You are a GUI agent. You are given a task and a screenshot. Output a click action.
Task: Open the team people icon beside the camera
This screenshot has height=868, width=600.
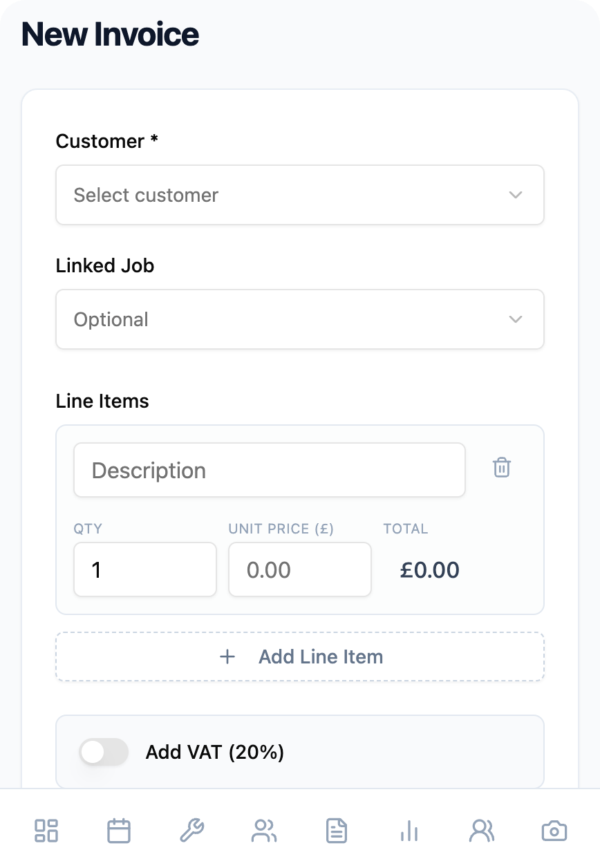(482, 830)
